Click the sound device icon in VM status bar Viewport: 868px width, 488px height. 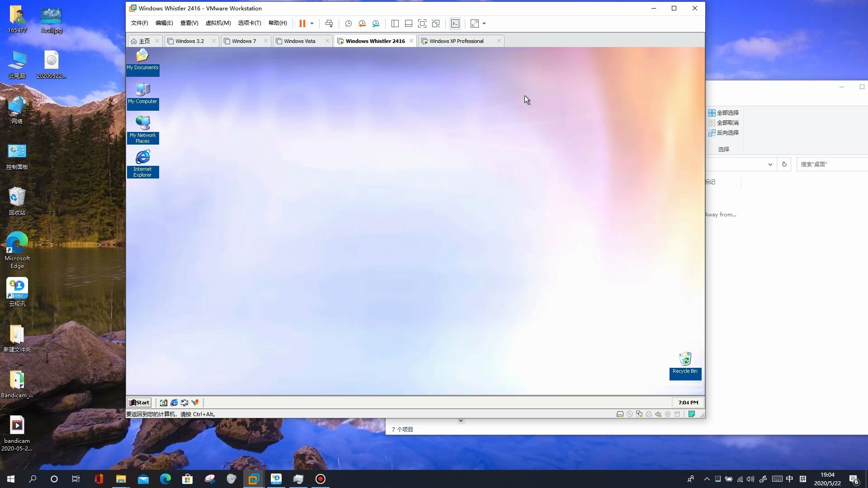pyautogui.click(x=658, y=414)
